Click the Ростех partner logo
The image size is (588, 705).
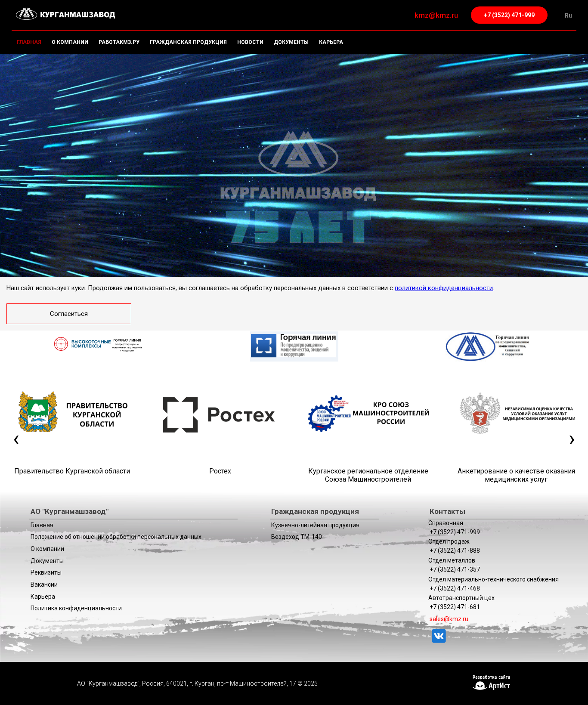pyautogui.click(x=219, y=415)
